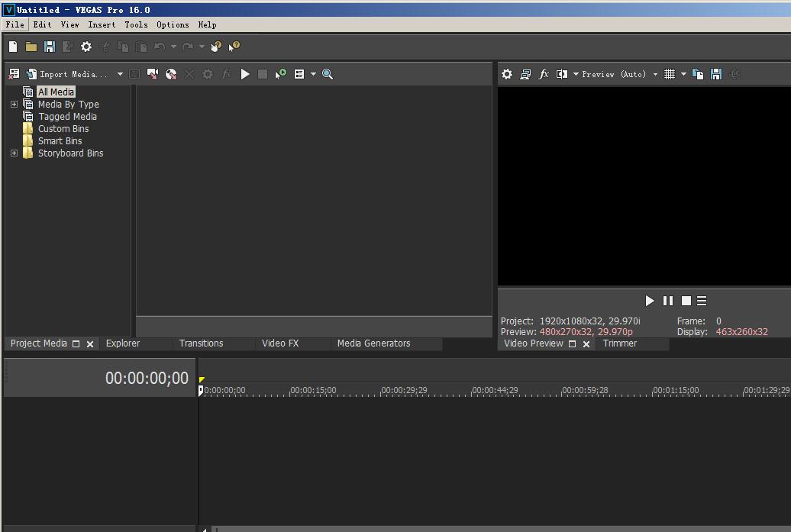Select All Media in the media tree
The height and width of the screenshot is (532, 791).
tap(56, 92)
